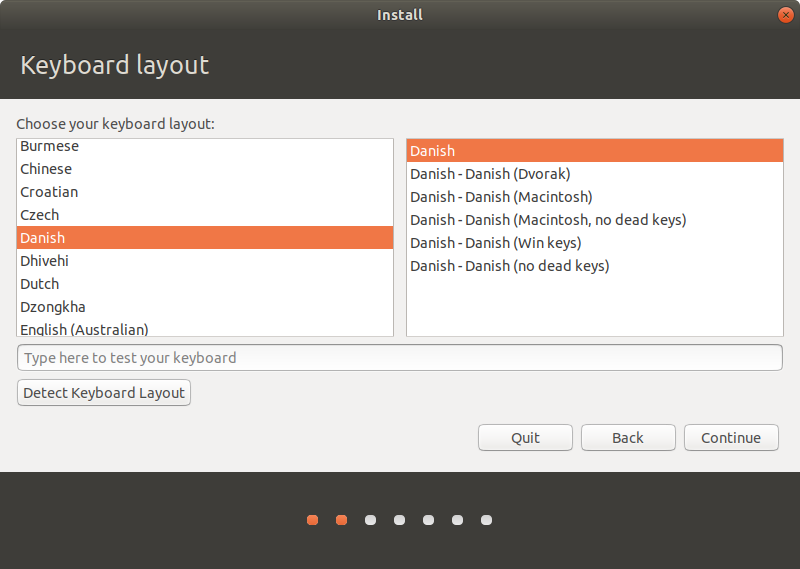Go Back to the previous step
Image resolution: width=800 pixels, height=569 pixels.
coord(628,438)
